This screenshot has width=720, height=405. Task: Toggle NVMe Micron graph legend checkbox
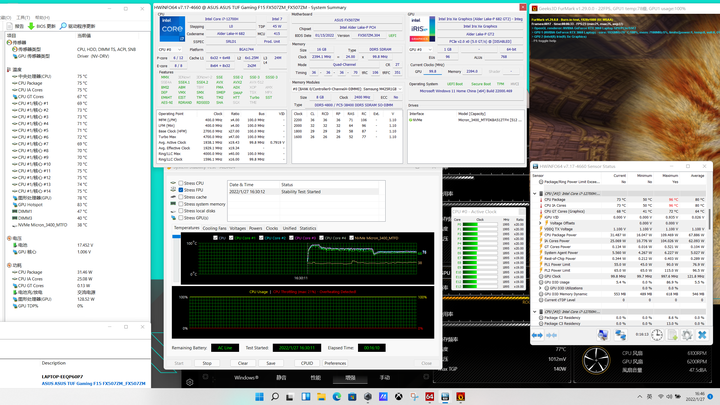tap(351, 238)
